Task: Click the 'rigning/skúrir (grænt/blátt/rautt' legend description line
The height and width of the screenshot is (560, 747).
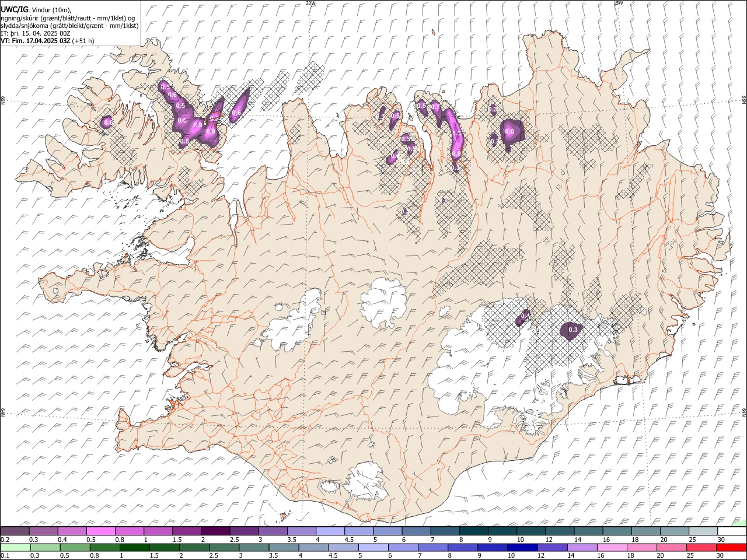Action: click(x=68, y=17)
